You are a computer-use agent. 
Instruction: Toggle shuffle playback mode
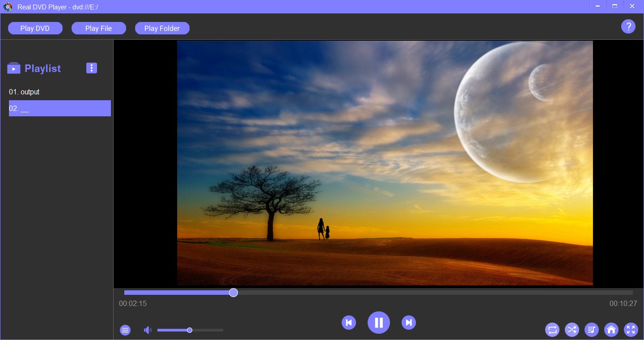coord(572,330)
